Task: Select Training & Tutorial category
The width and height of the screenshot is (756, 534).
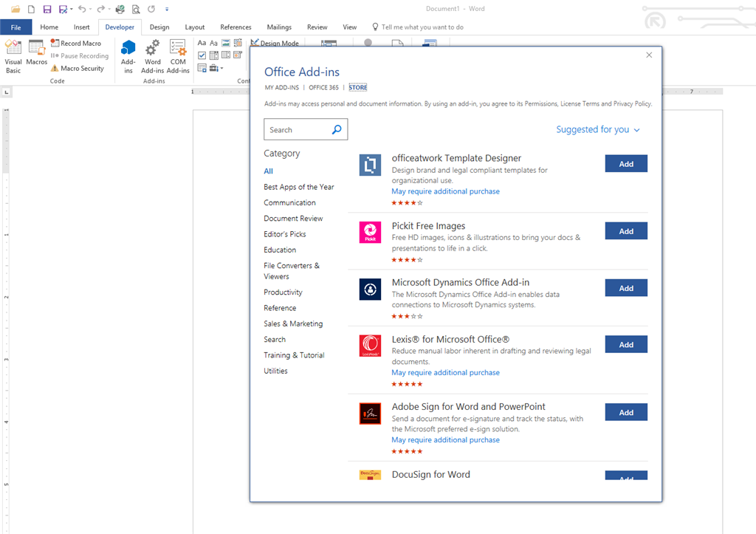Action: click(x=294, y=355)
